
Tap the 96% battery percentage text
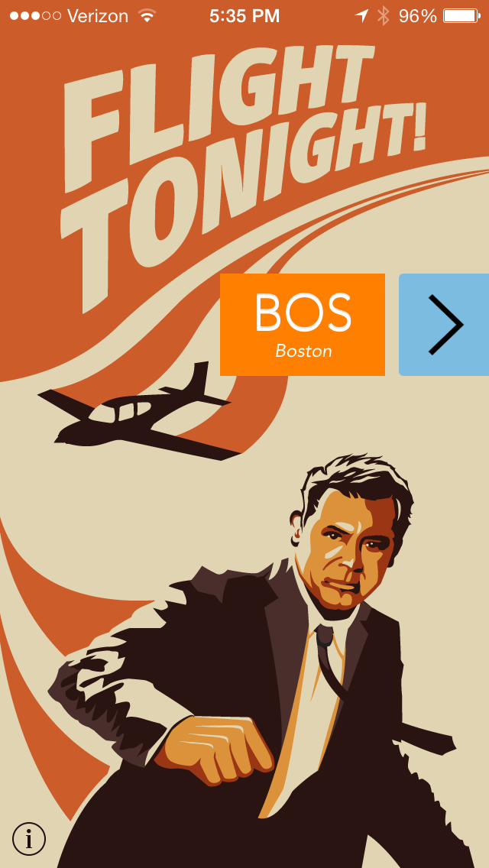pos(418,16)
